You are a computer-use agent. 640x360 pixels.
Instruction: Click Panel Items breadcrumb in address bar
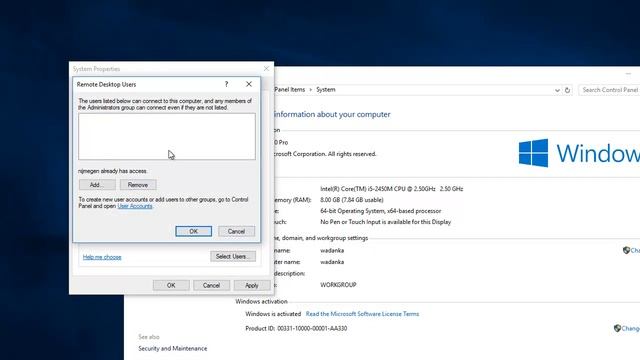[x=289, y=90]
